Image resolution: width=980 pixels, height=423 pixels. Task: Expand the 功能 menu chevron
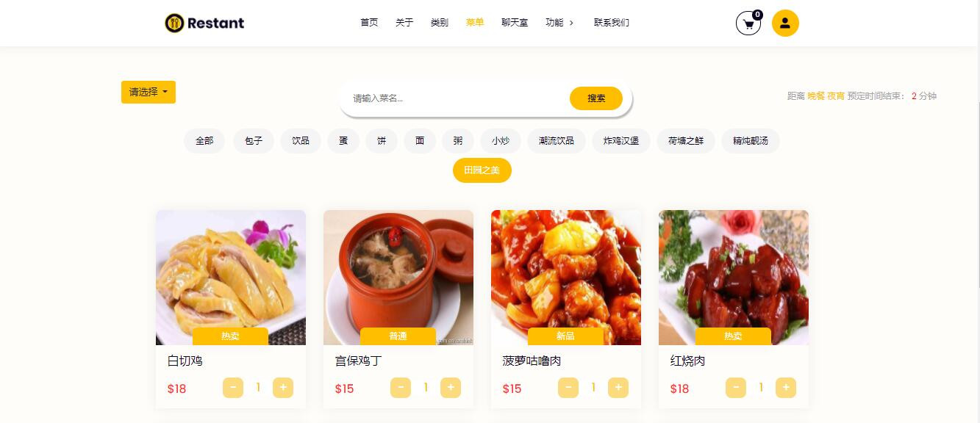571,23
